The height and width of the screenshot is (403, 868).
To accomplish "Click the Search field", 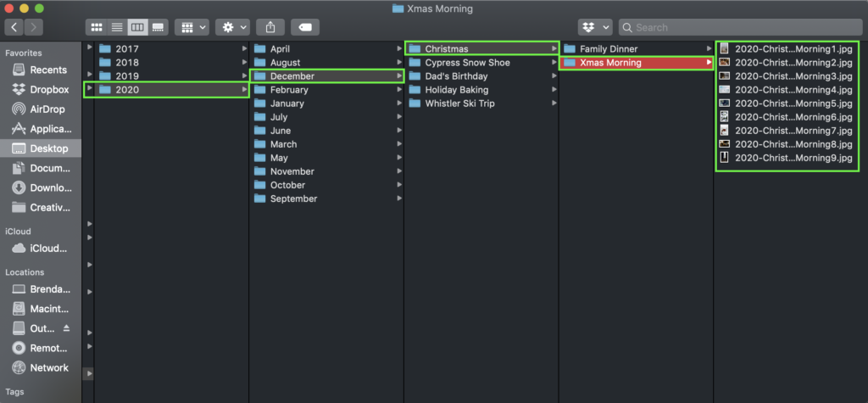I will coord(740,27).
